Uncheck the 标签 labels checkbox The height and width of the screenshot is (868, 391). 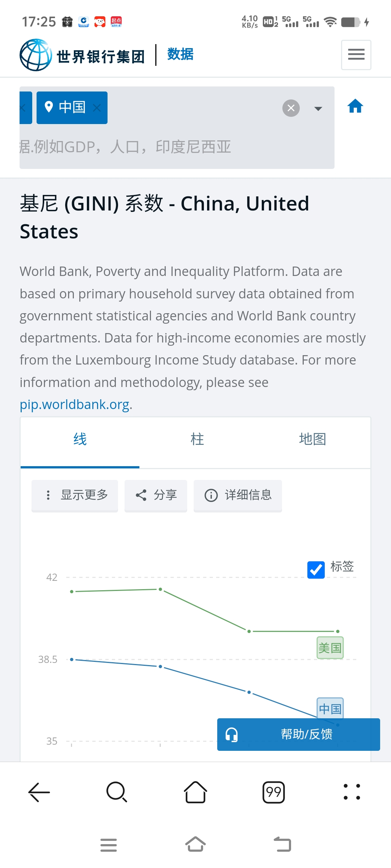pyautogui.click(x=316, y=570)
